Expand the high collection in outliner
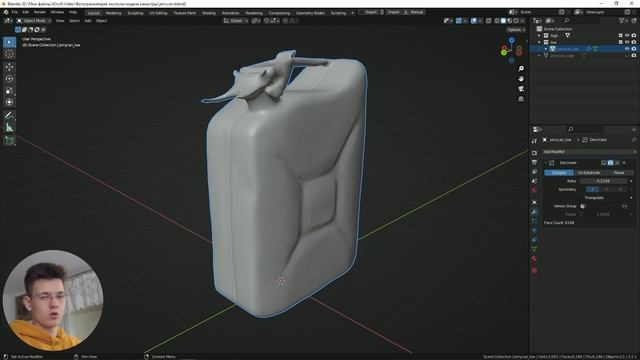 539,36
